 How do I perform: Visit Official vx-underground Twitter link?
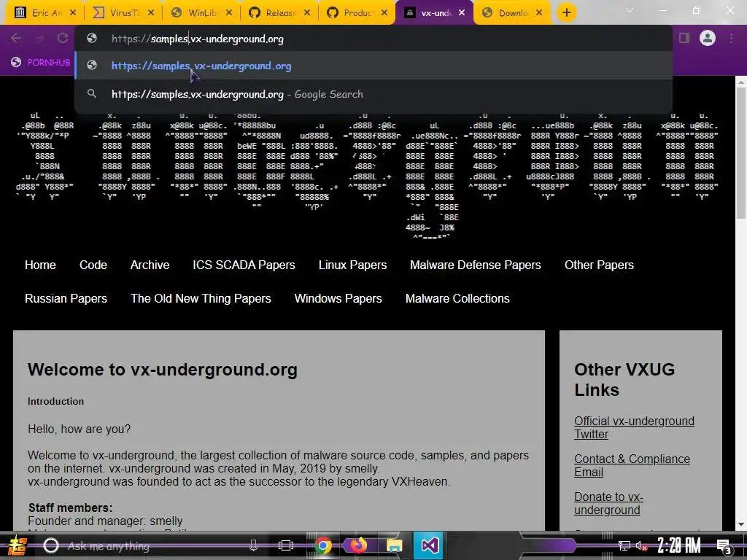coord(634,427)
